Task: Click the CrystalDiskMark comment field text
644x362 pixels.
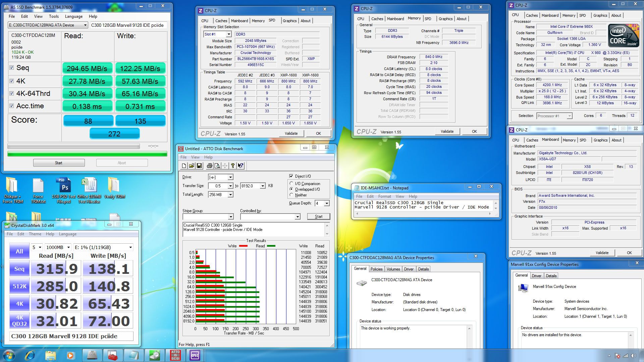Action: coord(64,336)
